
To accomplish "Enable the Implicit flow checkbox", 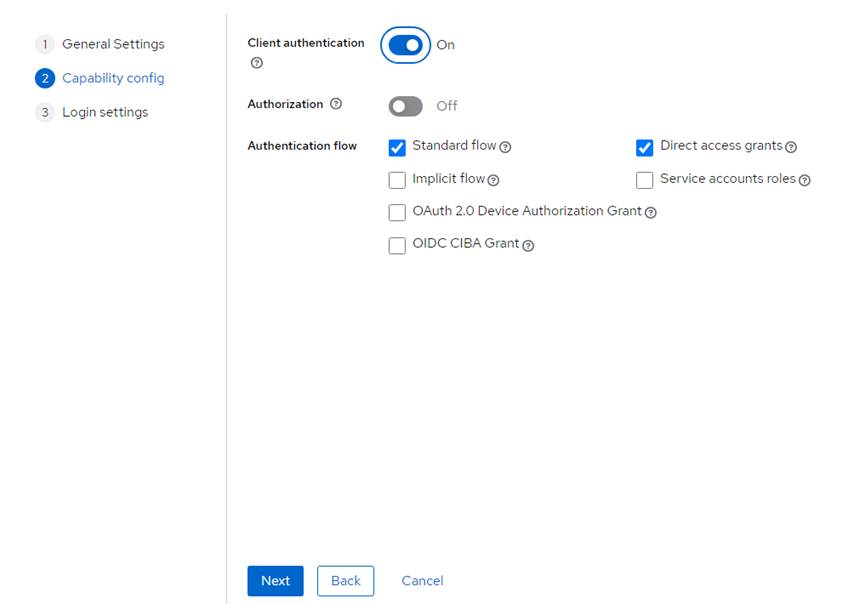I will coord(397,181).
